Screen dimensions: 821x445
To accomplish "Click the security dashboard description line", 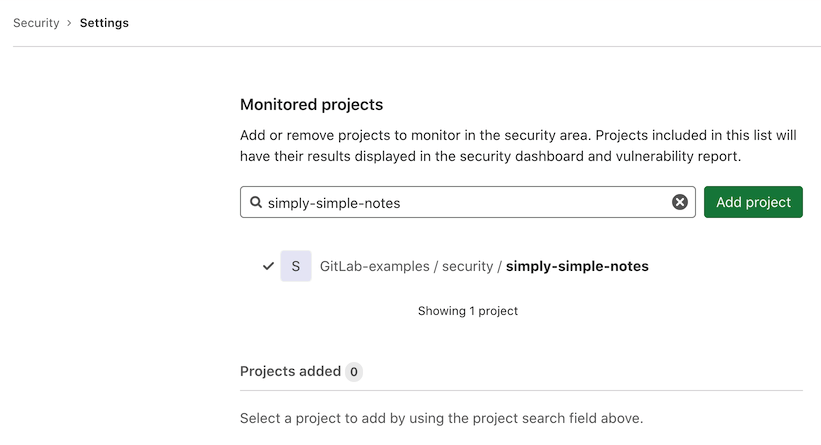I will pos(490,157).
